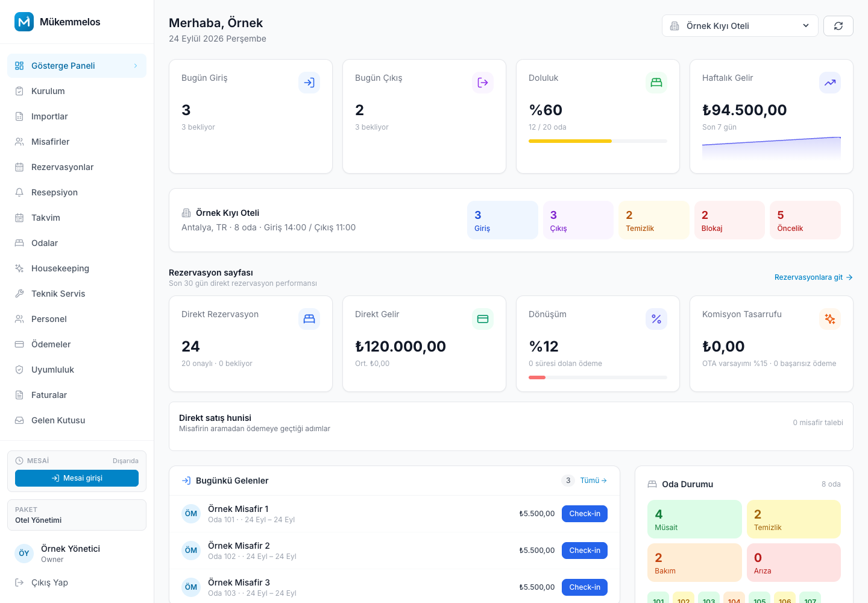Follow the Rezervasyonlara git link
This screenshot has height=603, width=868.
[814, 277]
